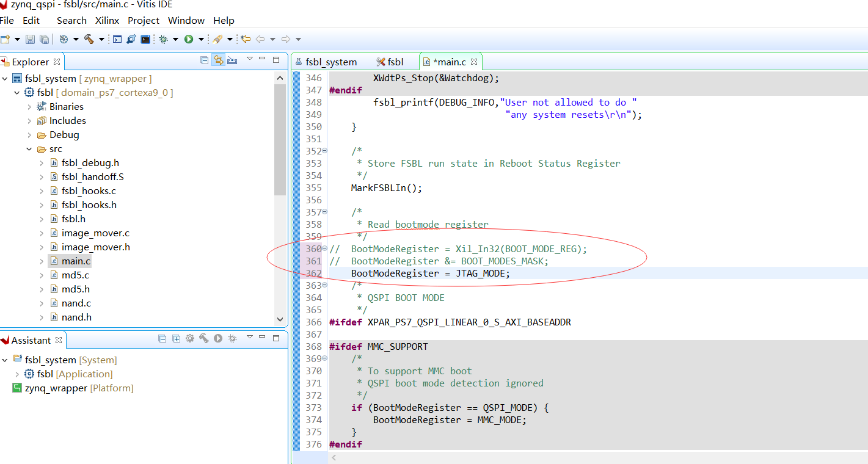Toggle Link with Editor in Explorer
Image resolution: width=868 pixels, height=464 pixels.
tap(218, 60)
